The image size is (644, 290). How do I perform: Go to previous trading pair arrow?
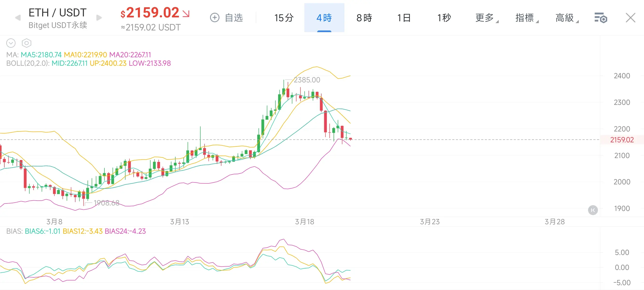pos(18,18)
